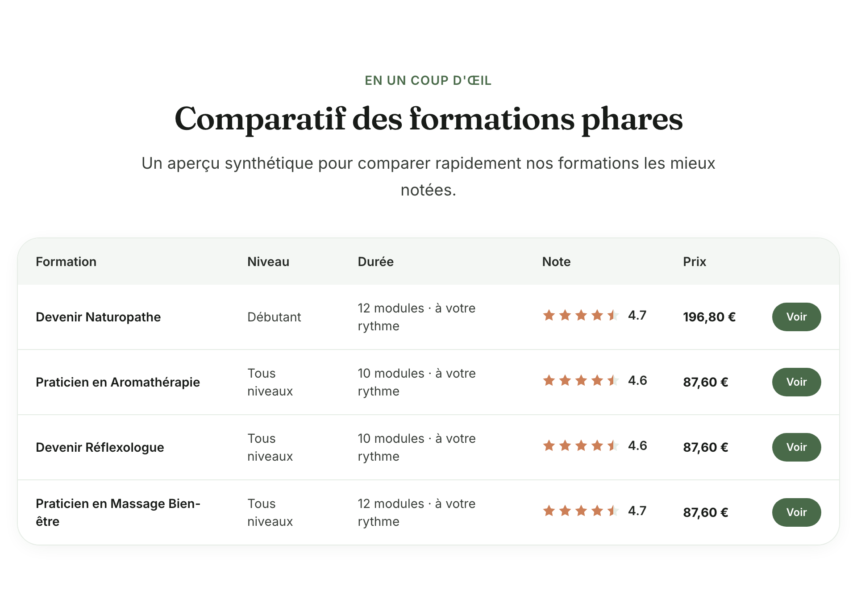The width and height of the screenshot is (857, 616).
Task: Click the Prix column header
Action: tap(695, 262)
